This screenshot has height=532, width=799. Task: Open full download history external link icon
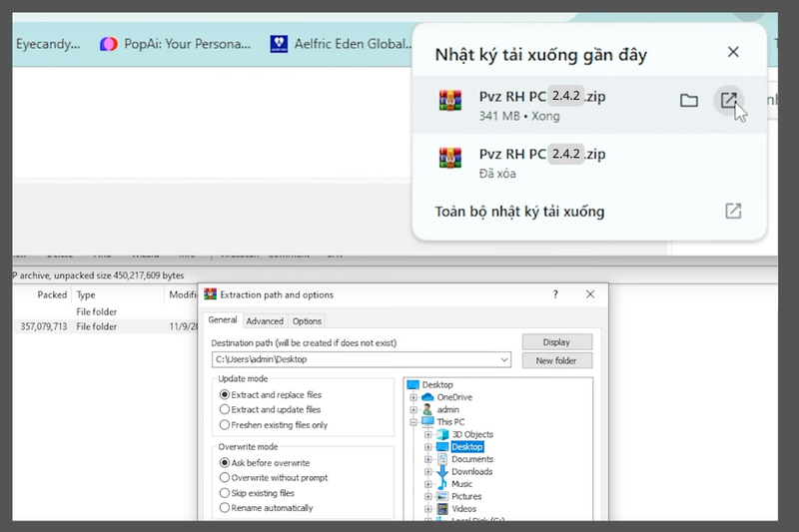click(733, 211)
